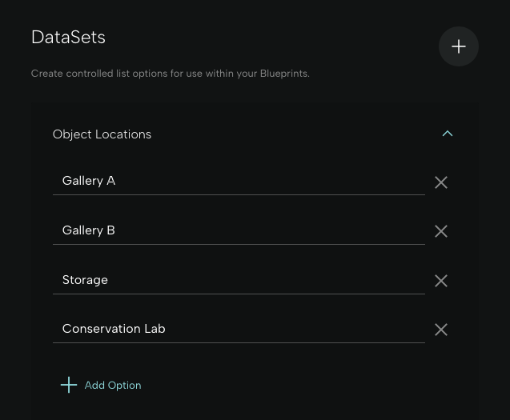Viewport: 510px width, 420px height.
Task: Place cursor after the word Gallery in Gallery A
Action: coord(104,181)
